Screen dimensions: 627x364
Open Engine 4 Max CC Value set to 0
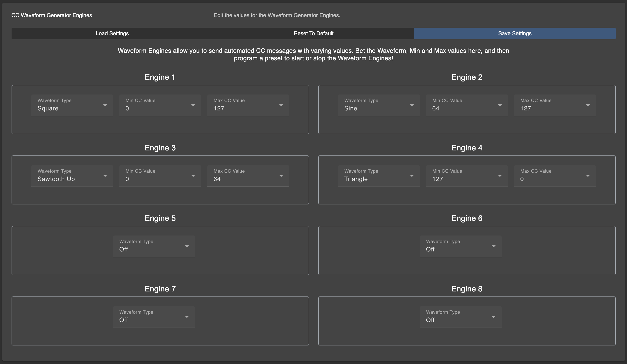click(555, 176)
